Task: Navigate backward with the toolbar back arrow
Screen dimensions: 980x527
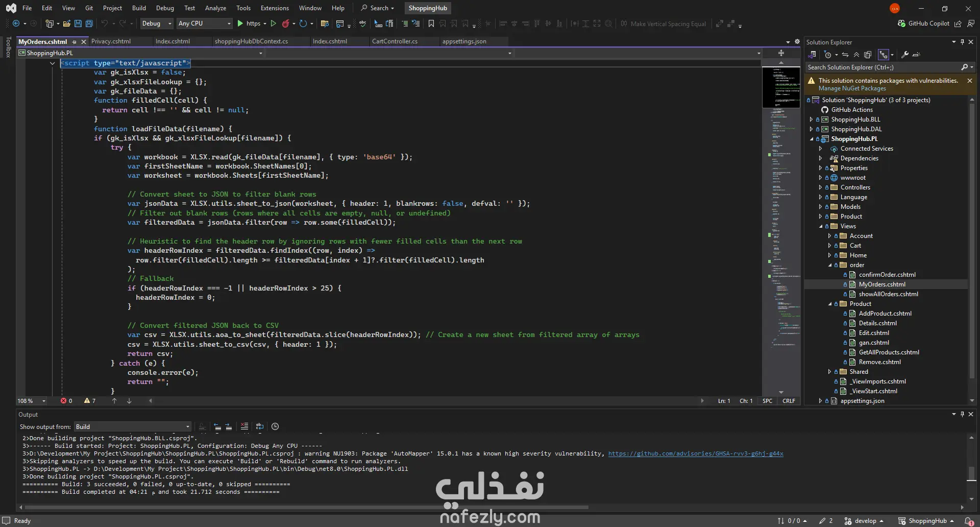Action: [16, 23]
